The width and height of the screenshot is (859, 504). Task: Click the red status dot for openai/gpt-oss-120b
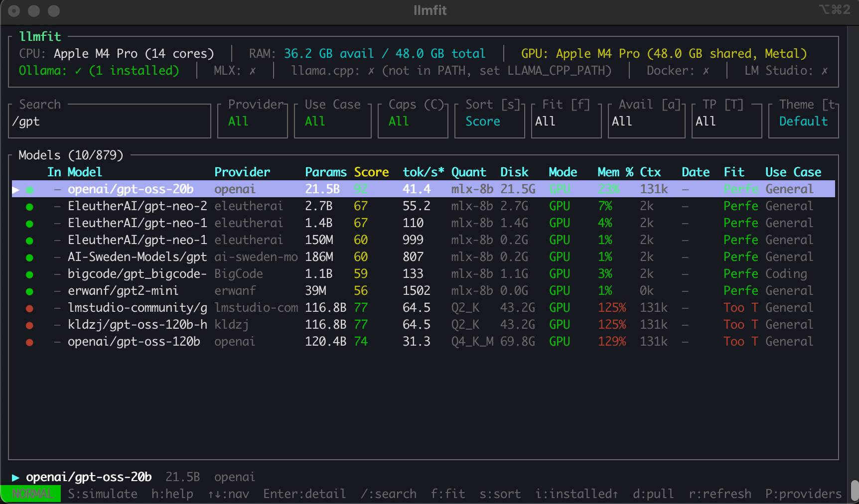click(29, 342)
